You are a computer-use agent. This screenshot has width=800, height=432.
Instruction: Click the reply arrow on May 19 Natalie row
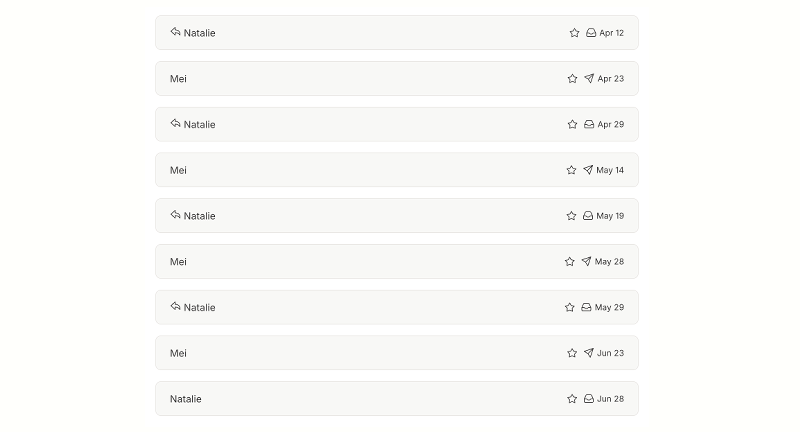176,215
